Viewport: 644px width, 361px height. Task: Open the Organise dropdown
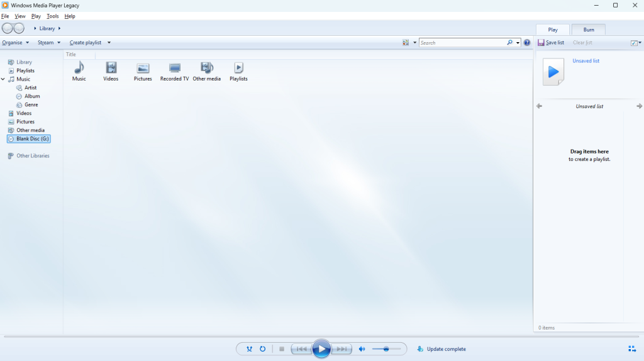(x=16, y=43)
